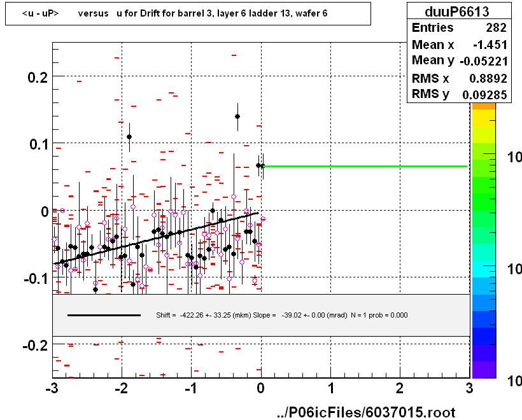Screen dimensions: 522x420
Task: Click the dark blue palette band
Action: click(484, 336)
